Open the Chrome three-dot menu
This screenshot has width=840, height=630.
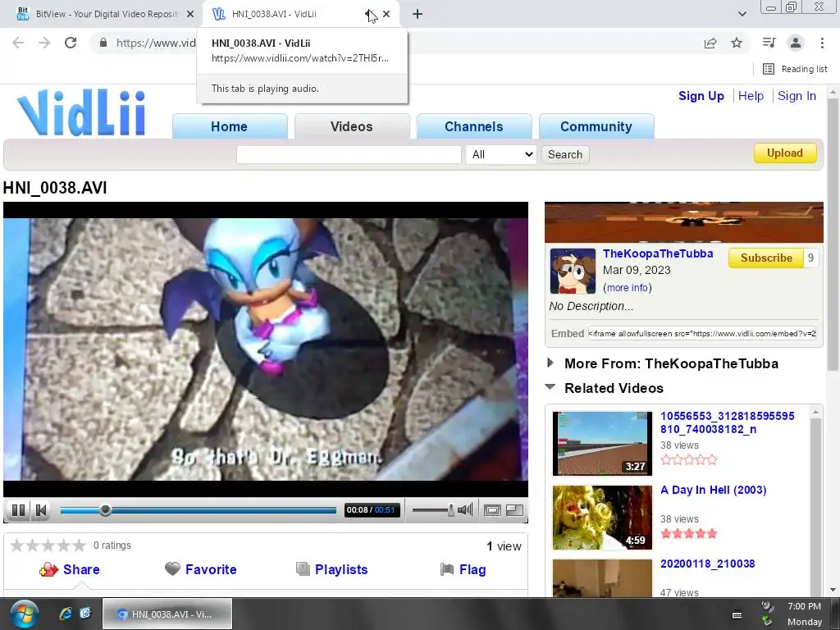(x=822, y=43)
